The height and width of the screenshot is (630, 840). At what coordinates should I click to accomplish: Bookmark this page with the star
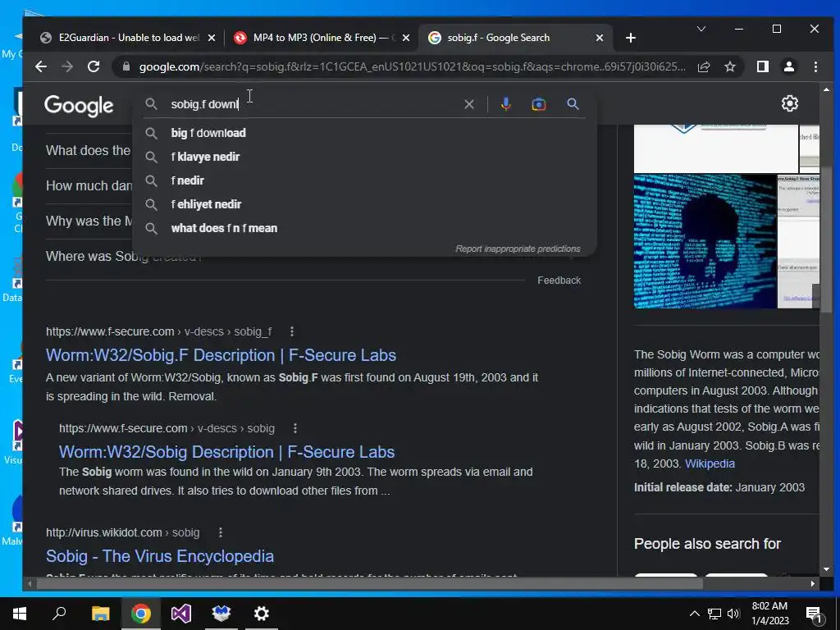729,66
